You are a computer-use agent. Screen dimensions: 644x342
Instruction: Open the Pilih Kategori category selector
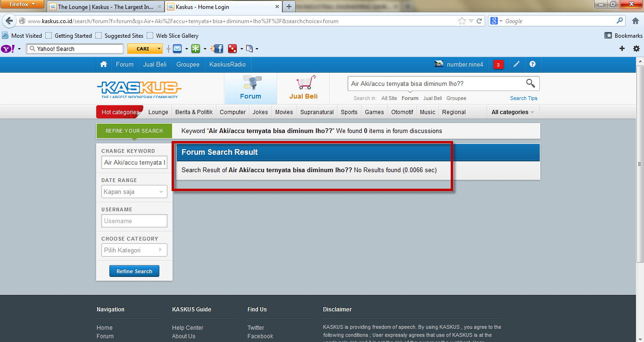coord(134,250)
